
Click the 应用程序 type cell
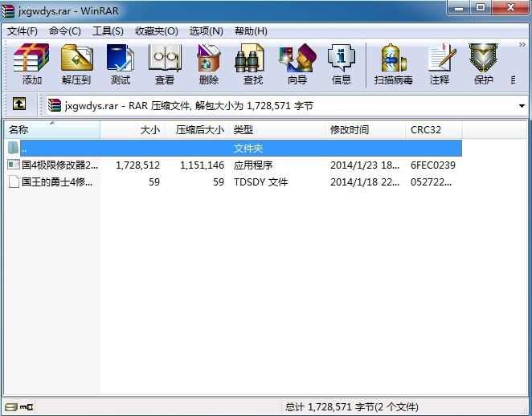point(253,165)
